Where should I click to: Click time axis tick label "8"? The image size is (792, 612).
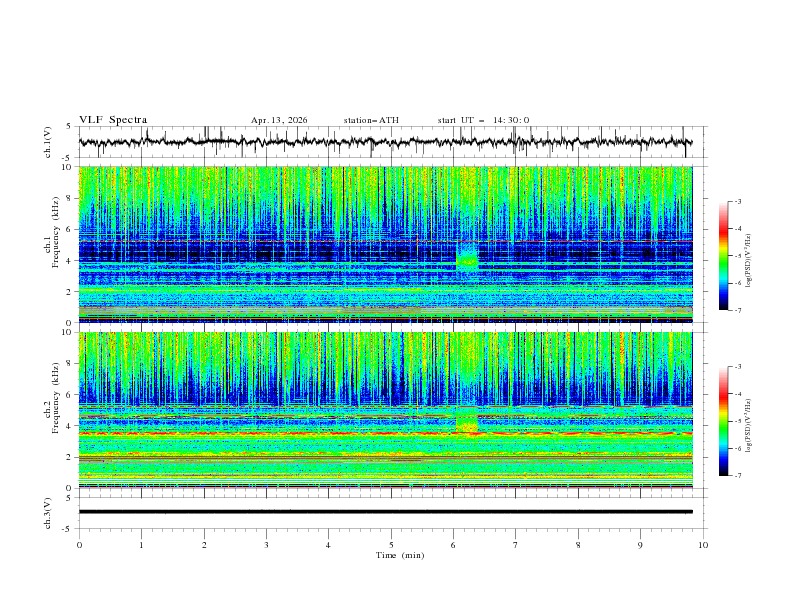tap(578, 545)
